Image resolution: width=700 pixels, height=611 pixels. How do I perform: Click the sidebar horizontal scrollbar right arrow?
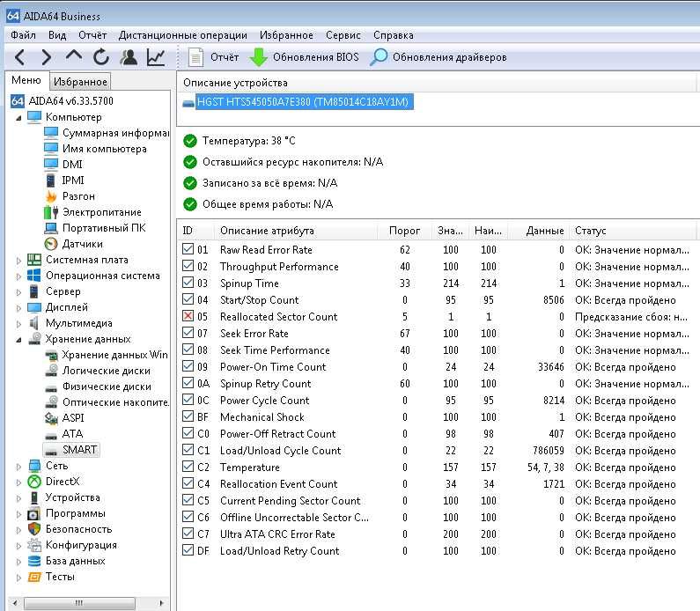pyautogui.click(x=161, y=603)
